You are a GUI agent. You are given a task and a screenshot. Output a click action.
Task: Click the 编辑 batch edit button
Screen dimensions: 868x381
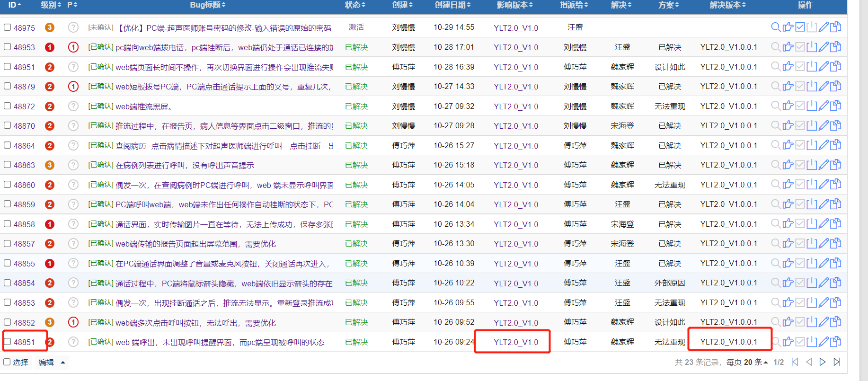tap(46, 363)
